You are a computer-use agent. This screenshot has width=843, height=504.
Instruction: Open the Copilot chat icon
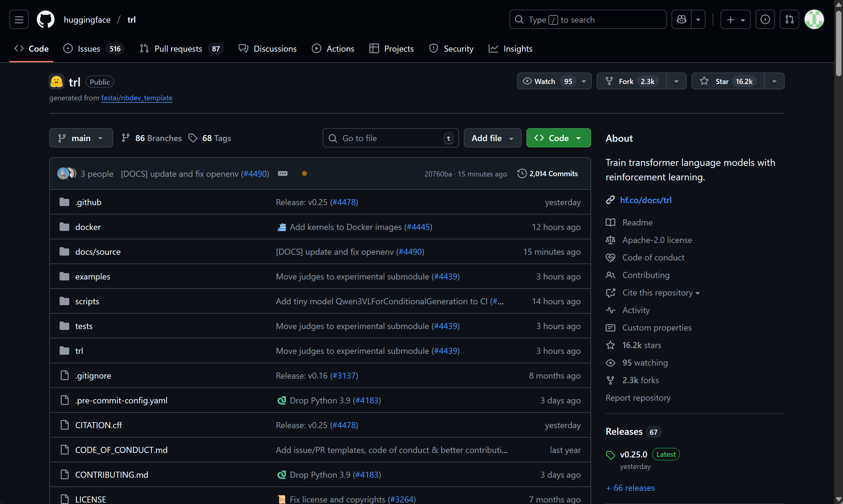pos(681,19)
